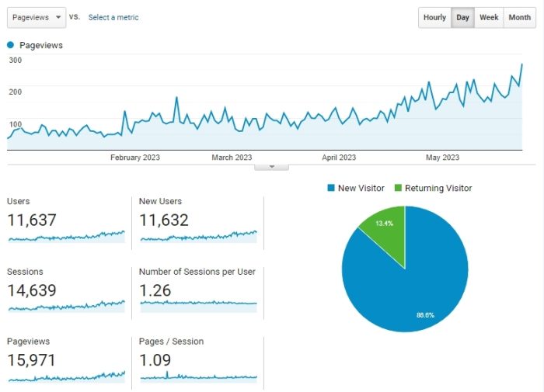Open the Pageviews metric dropdown
Viewport: 544px width, 392px height.
(x=37, y=17)
